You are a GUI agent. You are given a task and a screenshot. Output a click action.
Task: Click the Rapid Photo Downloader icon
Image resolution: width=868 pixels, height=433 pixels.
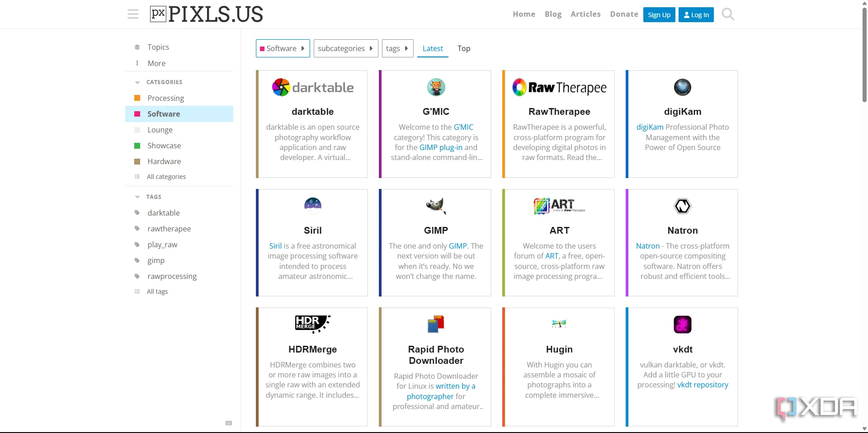(436, 325)
